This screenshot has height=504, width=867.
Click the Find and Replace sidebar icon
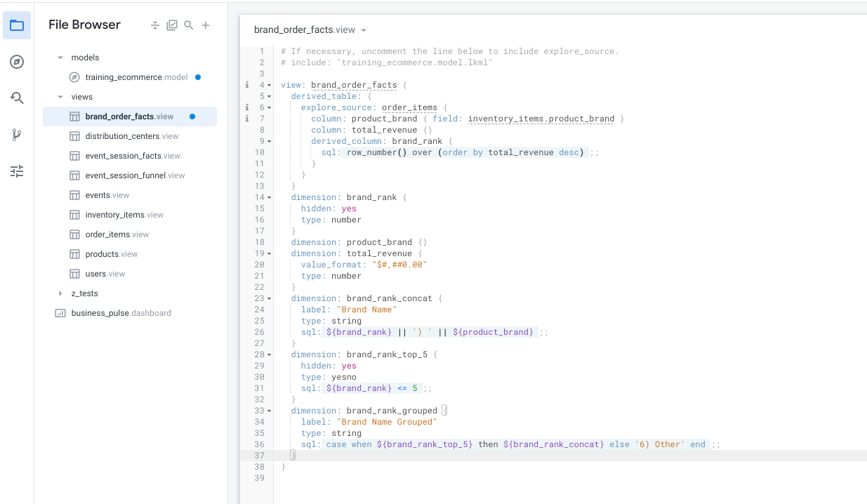pos(17,98)
